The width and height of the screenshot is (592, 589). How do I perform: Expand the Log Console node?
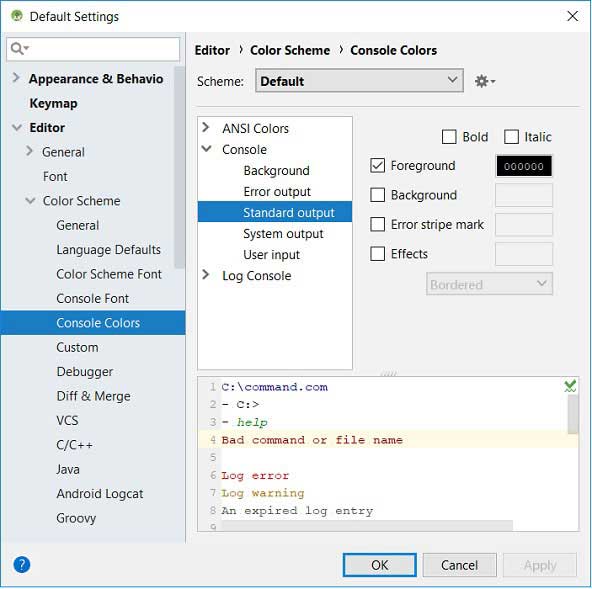tap(206, 274)
